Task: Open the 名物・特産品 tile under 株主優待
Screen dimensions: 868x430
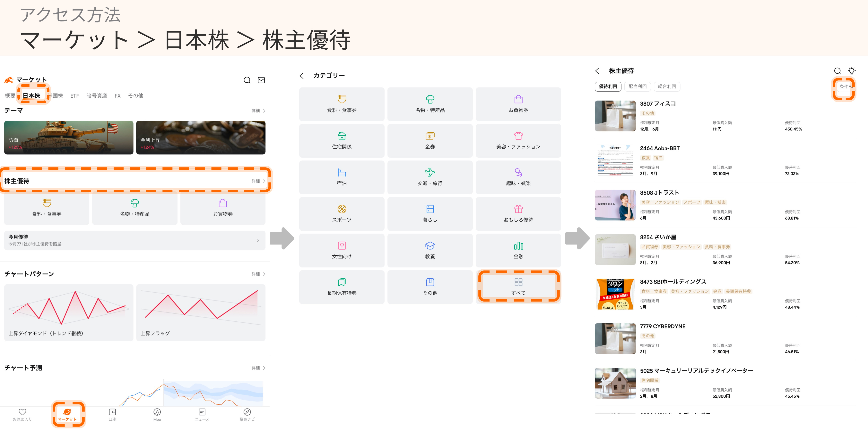Action: click(x=135, y=208)
